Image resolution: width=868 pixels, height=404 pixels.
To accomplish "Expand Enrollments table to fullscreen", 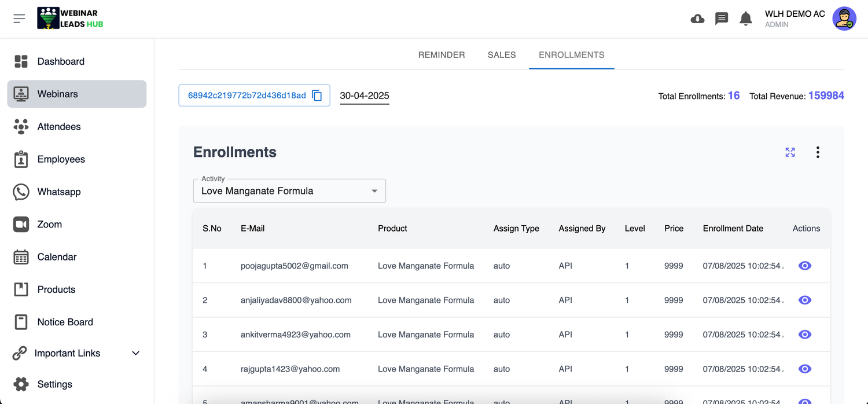I will pos(790,152).
